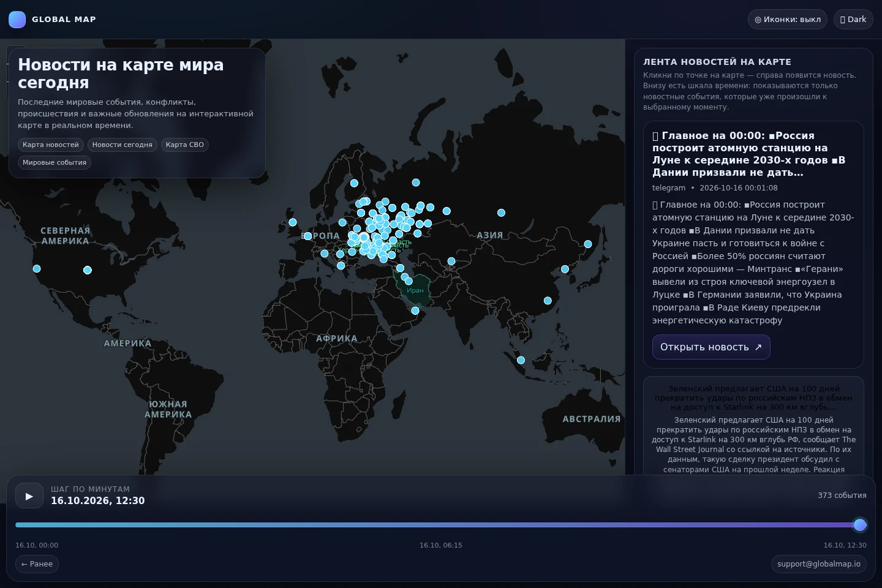Open the Зеленский предлагает США news card
This screenshot has height=588, width=882.
[753, 426]
